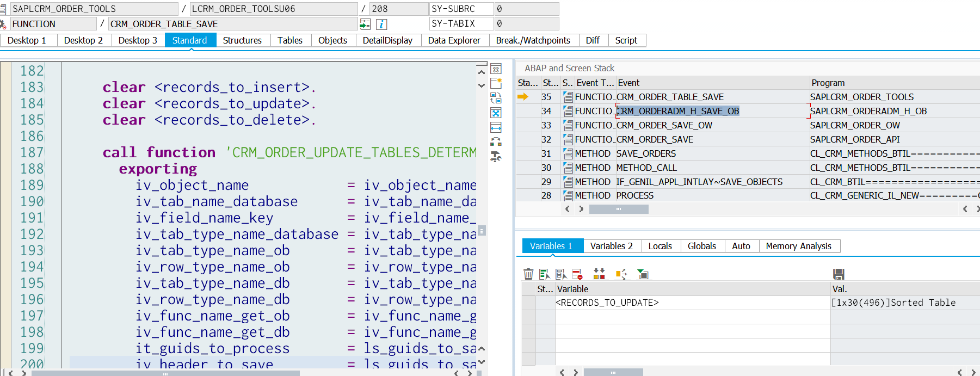Click the stack panel scroll left arrow
Screen dimensions: 980x376
click(568, 209)
